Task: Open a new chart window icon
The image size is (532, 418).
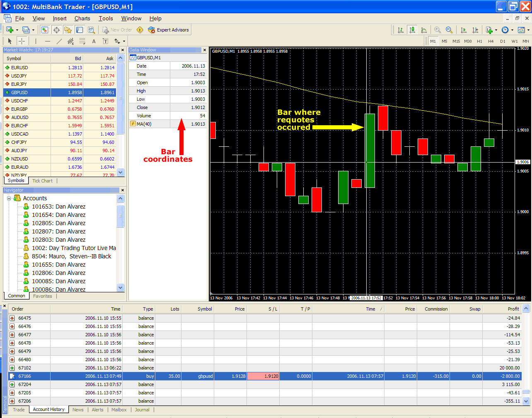Action: [10, 30]
